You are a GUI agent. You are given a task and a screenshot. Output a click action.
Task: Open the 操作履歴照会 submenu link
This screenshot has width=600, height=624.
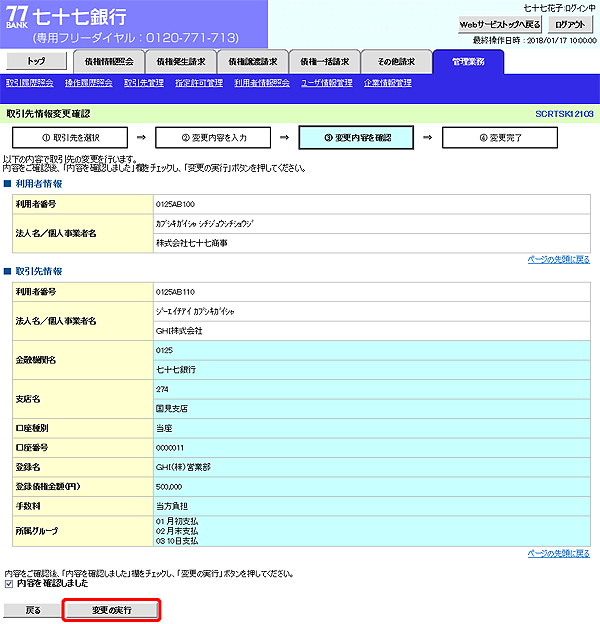88,83
